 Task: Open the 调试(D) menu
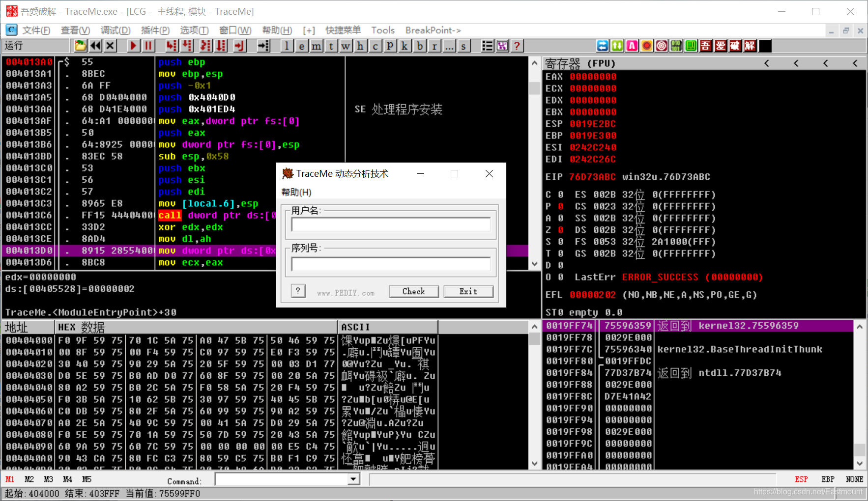tap(116, 30)
